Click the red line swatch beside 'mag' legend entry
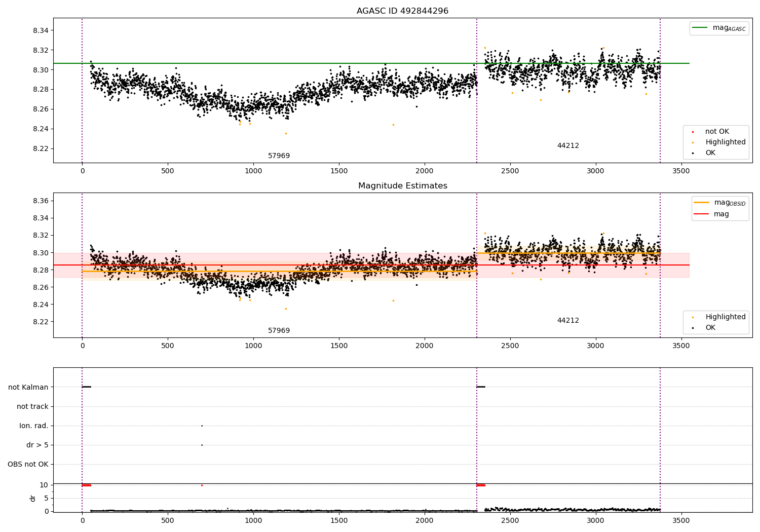760x532 pixels. tap(701, 214)
